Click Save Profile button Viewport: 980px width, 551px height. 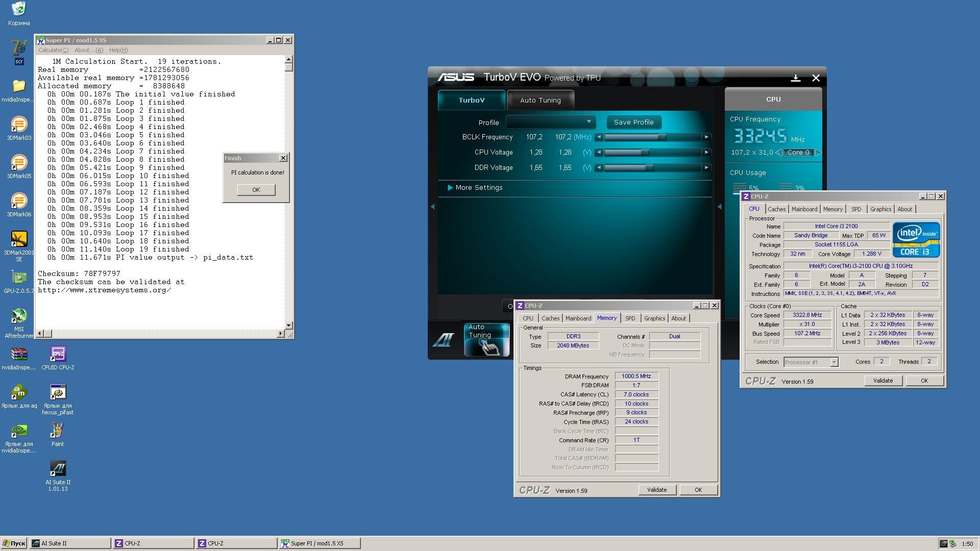[x=633, y=122]
